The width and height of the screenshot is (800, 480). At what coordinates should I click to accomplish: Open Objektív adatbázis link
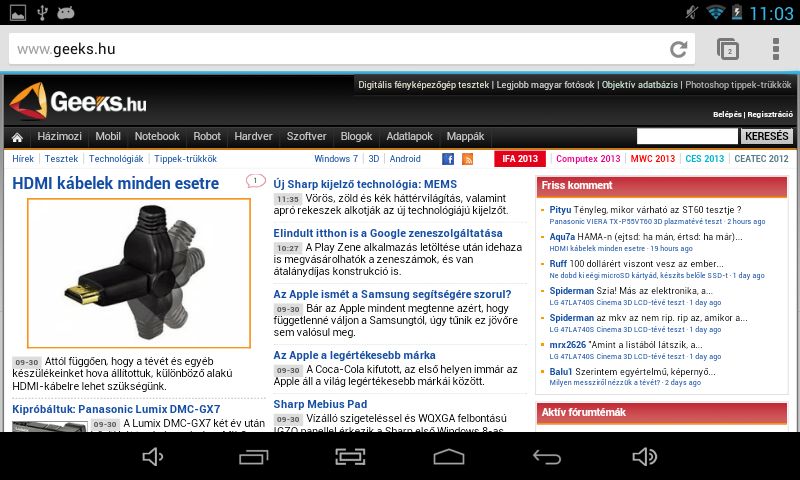640,85
